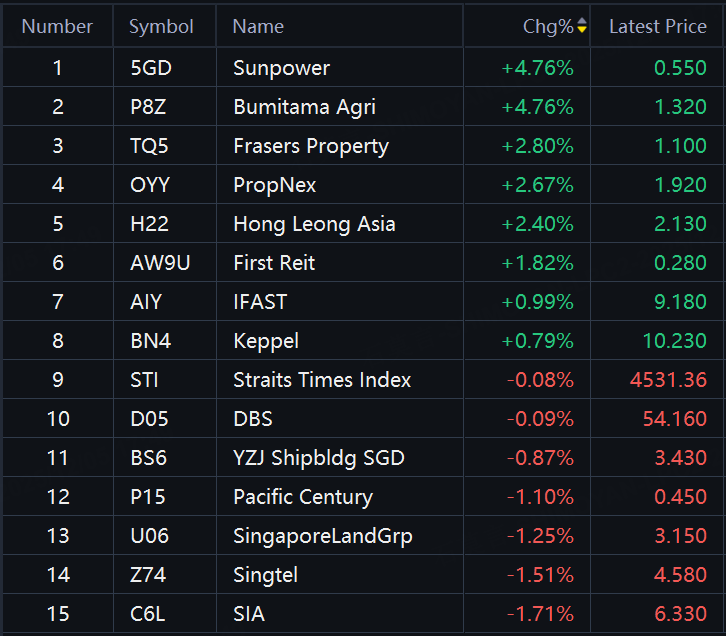Image resolution: width=726 pixels, height=636 pixels.
Task: Select symbol P8Z
Action: coord(148,107)
